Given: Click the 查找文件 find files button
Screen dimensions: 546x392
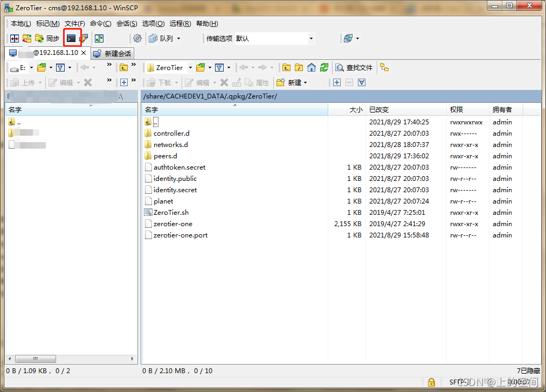Looking at the screenshot, I should 354,67.
